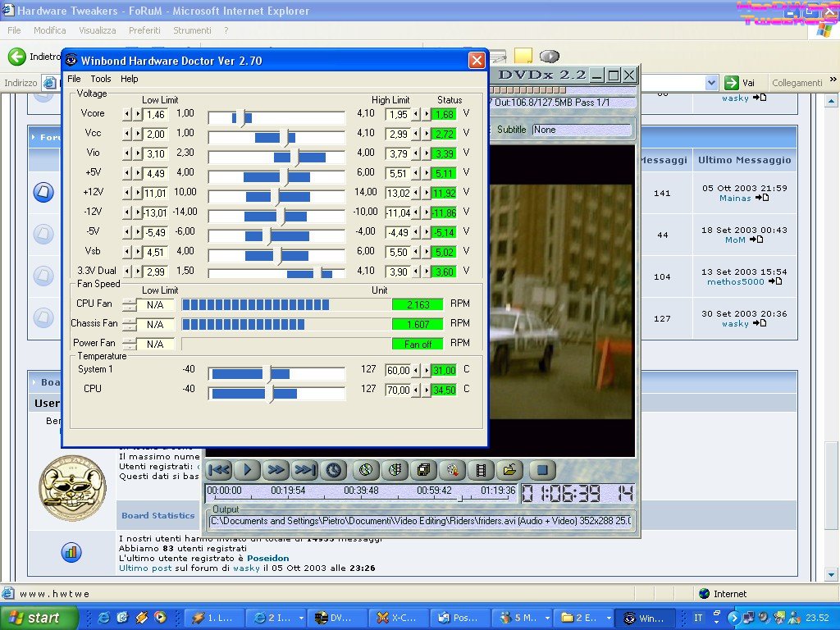The height and width of the screenshot is (630, 840).
Task: Rewind DVDx video to the start
Action: 218,470
